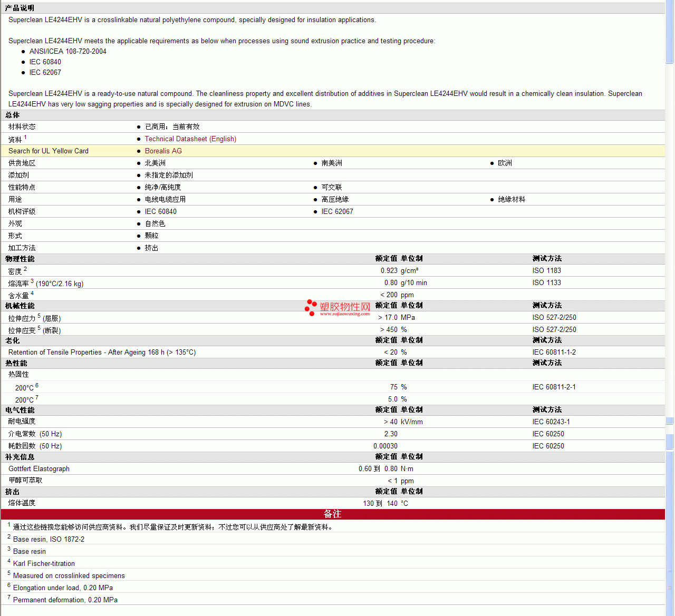Click the 北美洲 region entry

[155, 163]
